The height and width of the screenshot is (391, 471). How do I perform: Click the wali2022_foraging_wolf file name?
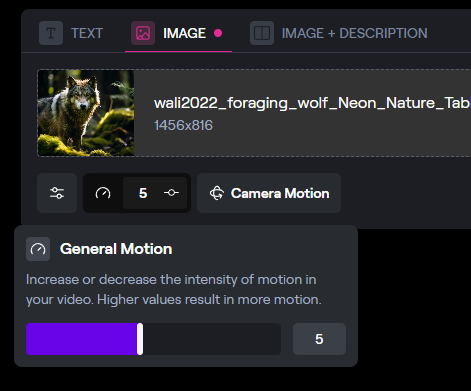pyautogui.click(x=312, y=103)
